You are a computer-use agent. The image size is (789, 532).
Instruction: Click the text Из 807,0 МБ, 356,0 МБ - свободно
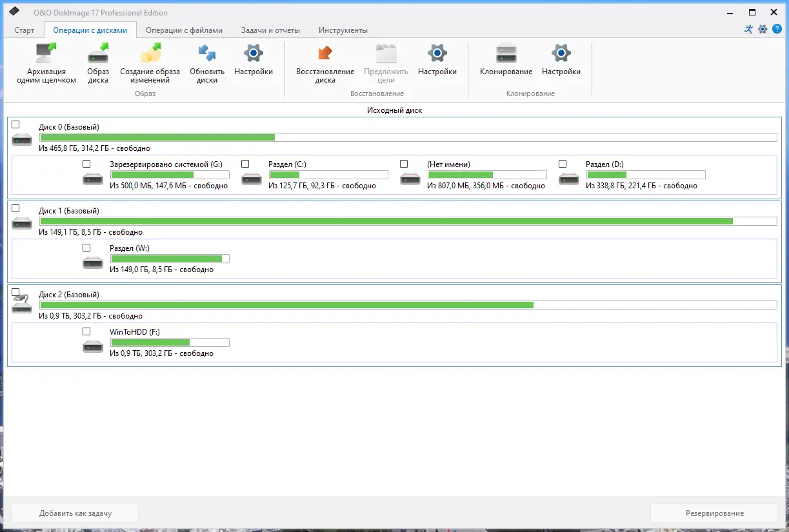tap(486, 186)
